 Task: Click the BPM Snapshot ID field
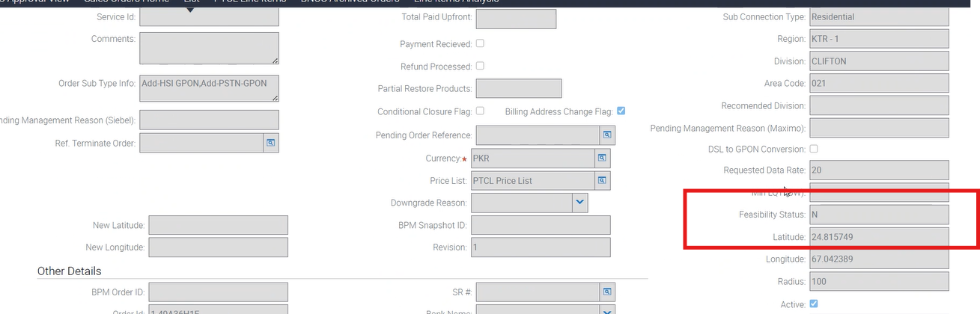pos(540,225)
